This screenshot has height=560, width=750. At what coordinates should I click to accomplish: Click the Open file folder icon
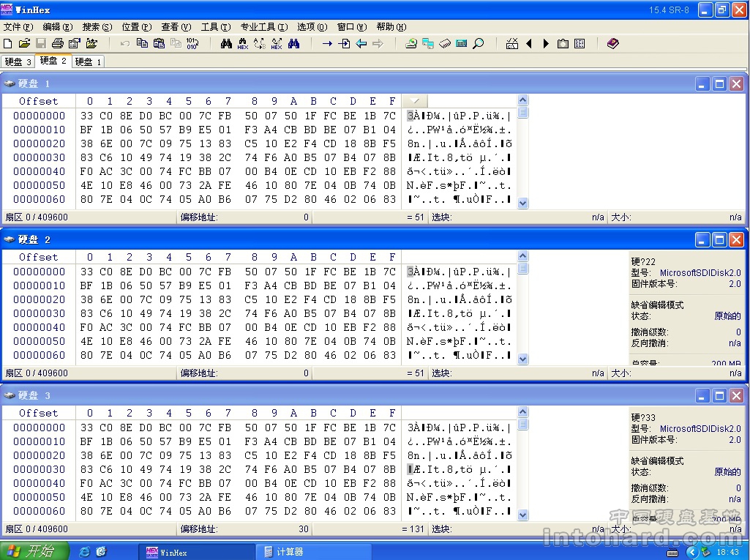[x=24, y=44]
